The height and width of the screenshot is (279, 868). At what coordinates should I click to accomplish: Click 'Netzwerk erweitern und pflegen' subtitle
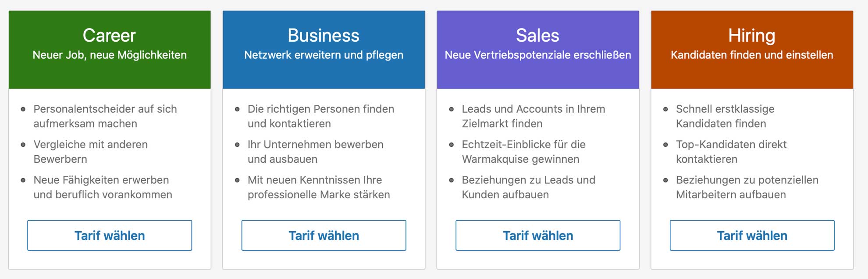tap(323, 55)
